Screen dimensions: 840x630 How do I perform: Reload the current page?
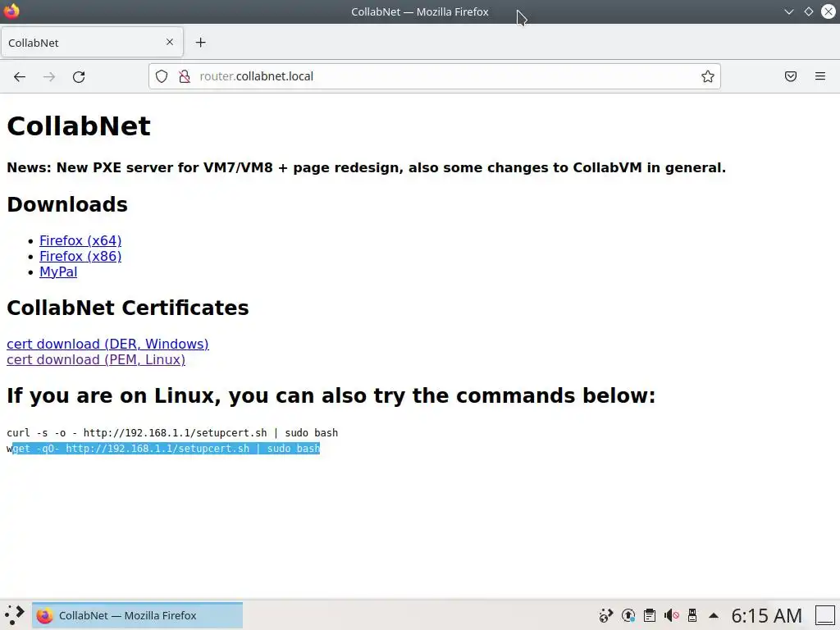(x=79, y=76)
